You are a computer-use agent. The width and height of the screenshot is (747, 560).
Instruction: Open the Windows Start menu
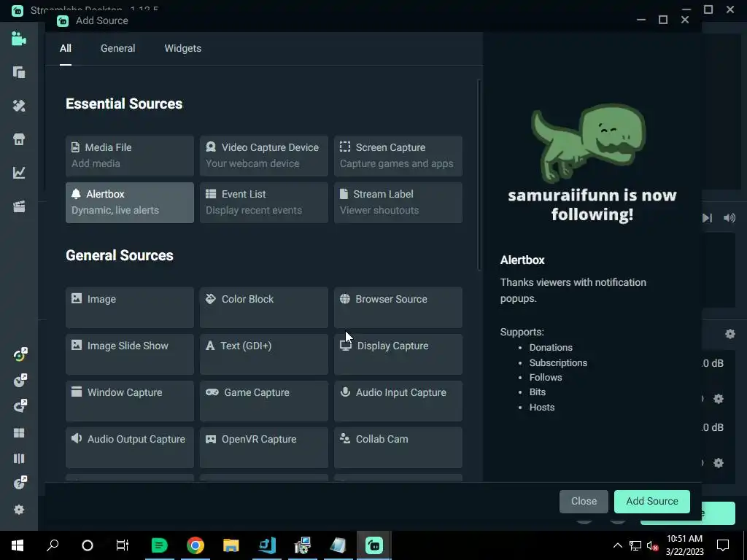(18, 545)
